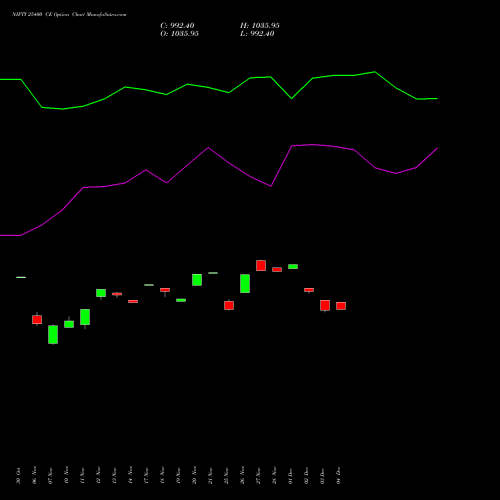Click the 21 Nov date label

click(x=210, y=476)
